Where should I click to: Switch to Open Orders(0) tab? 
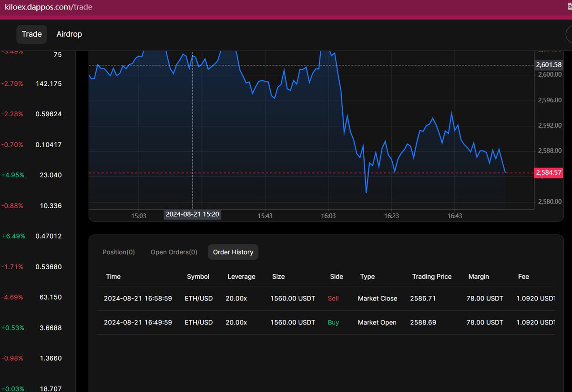point(174,252)
